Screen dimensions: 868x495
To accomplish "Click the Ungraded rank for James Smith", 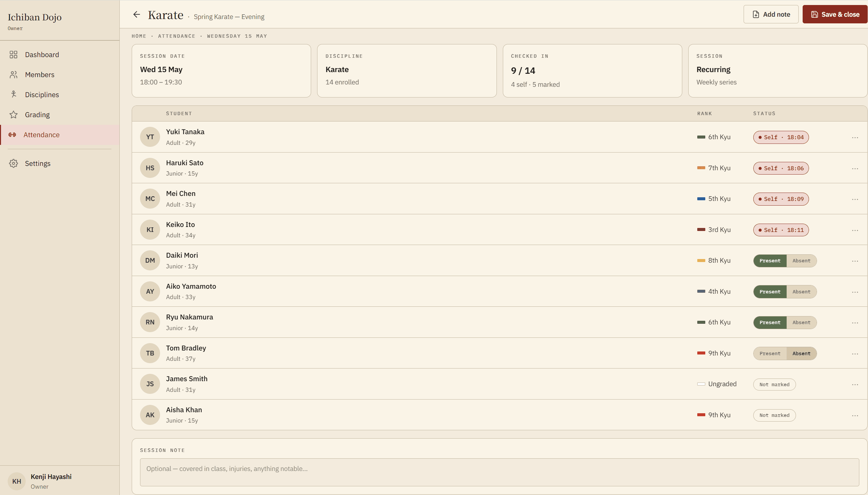I will [x=722, y=384].
